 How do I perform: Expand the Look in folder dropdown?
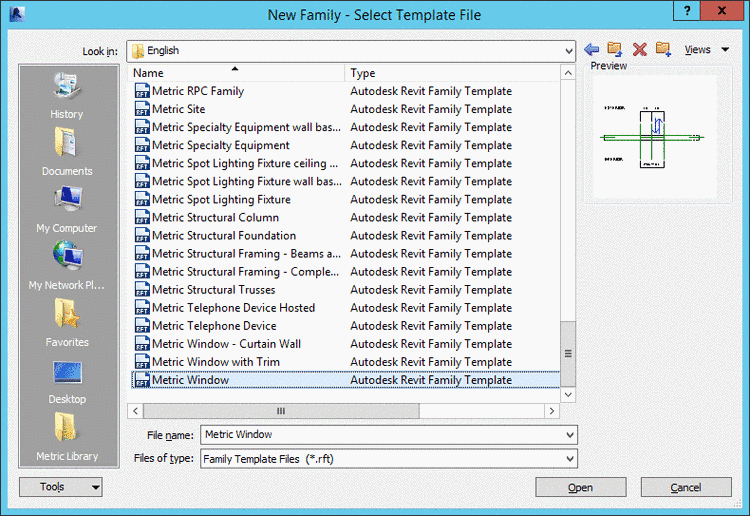568,51
